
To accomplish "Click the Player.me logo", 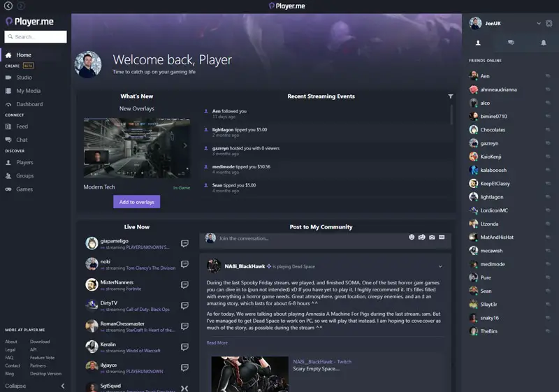I will [29, 22].
